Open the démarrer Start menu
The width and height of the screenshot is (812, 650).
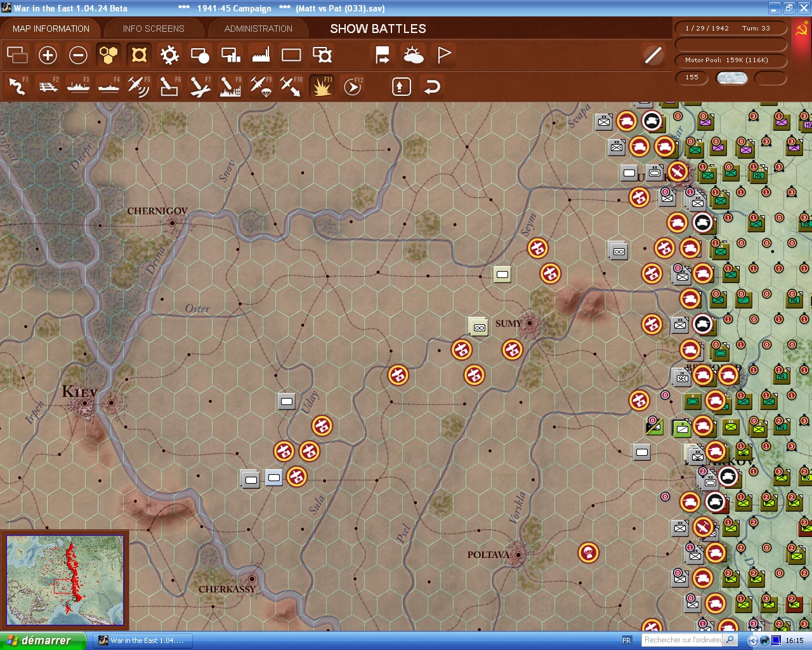tap(42, 640)
